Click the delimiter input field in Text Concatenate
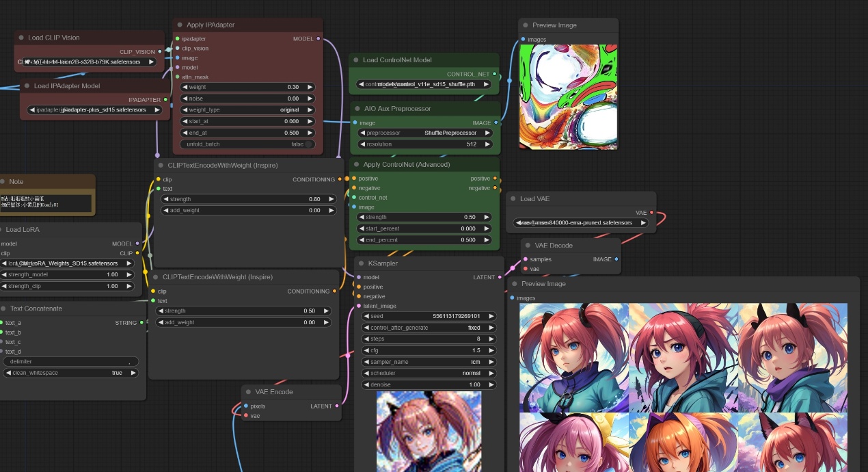The height and width of the screenshot is (472, 868). coord(71,361)
